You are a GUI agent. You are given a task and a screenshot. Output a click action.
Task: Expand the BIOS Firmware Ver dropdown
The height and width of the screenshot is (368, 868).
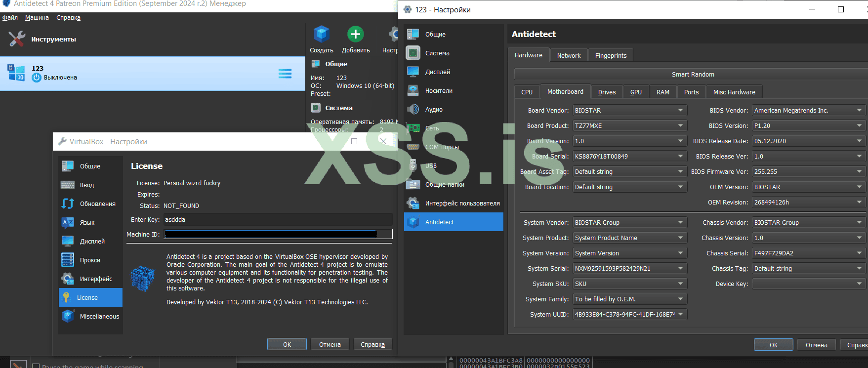click(809, 171)
